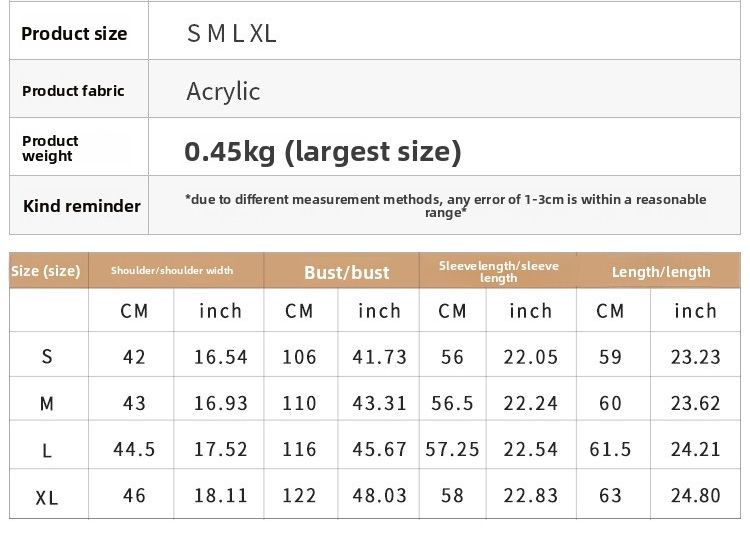
Task: Click the L size row label
Action: coord(47,451)
